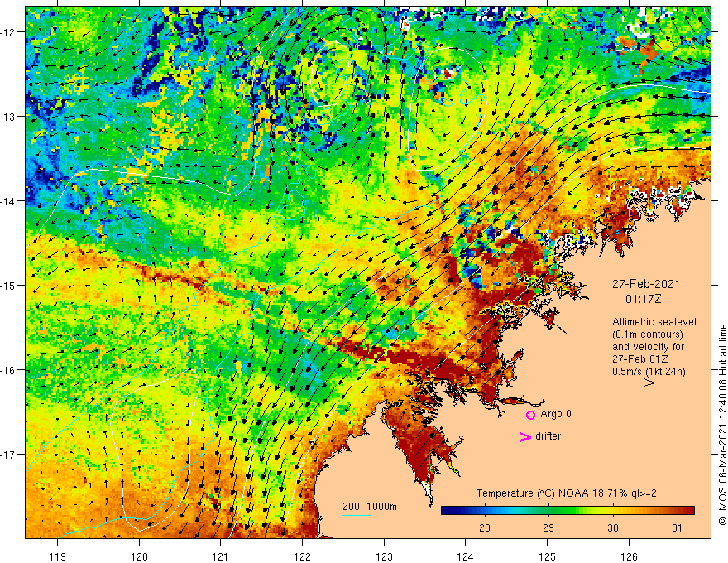Click the time text 01:17Z
728x563 pixels.
(x=643, y=299)
